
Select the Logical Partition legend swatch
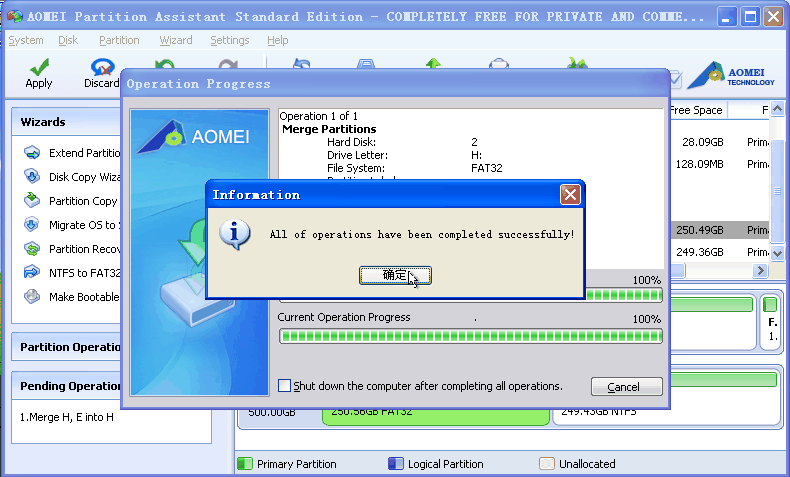point(396,463)
